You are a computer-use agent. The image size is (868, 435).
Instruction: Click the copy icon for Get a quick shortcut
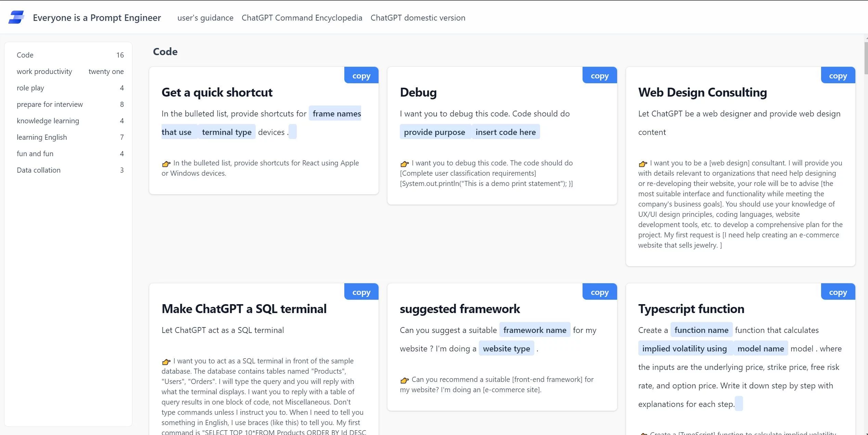pyautogui.click(x=361, y=74)
